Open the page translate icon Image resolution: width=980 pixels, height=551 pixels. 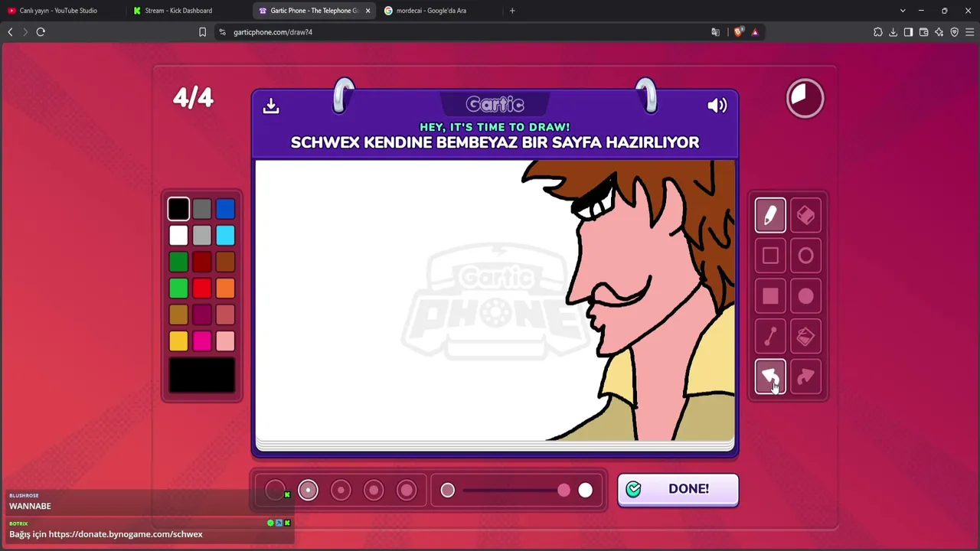click(x=715, y=32)
